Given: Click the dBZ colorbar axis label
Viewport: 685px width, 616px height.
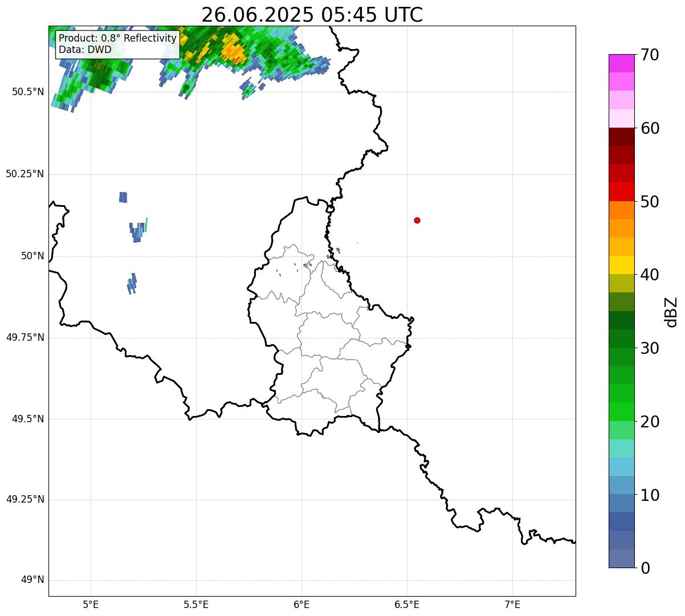Looking at the screenshot, I should click(x=671, y=312).
